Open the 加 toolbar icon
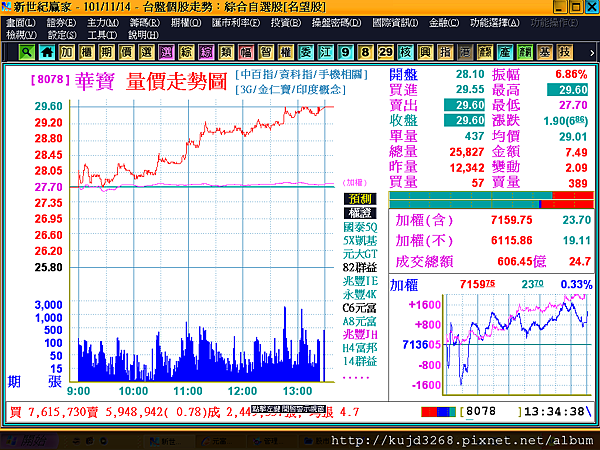600x450 pixels. click(x=67, y=52)
